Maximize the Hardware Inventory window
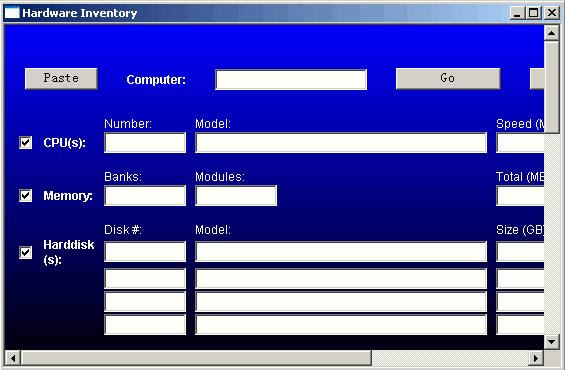Viewport: 565px width, 370px height. click(534, 13)
